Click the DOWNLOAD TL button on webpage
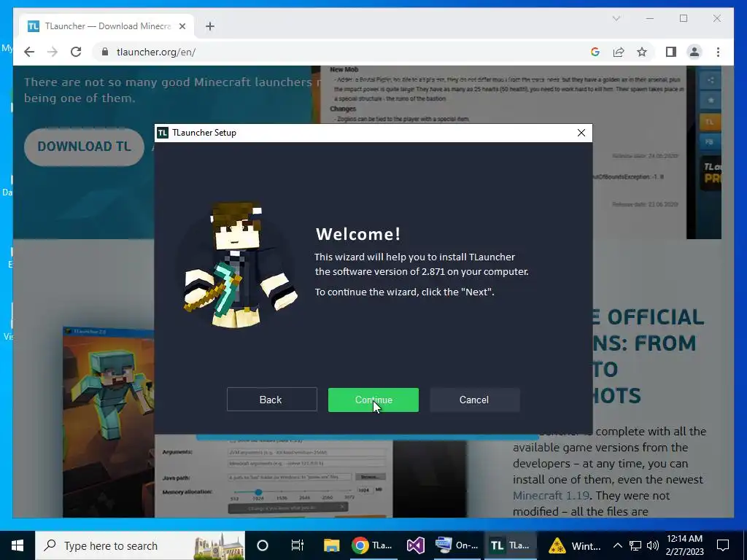This screenshot has height=560, width=747. [85, 147]
